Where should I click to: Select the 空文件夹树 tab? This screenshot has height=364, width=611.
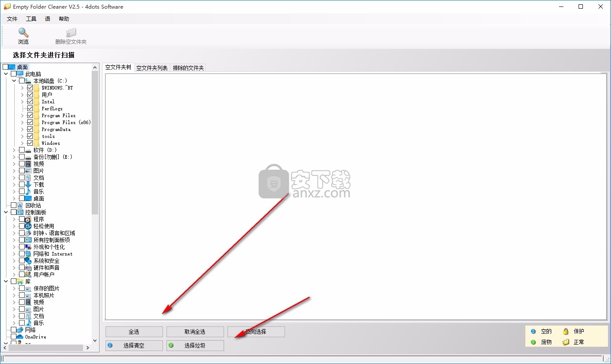point(118,67)
